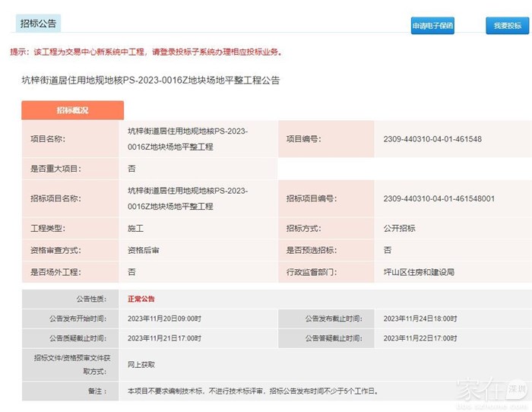The height and width of the screenshot is (412, 532).
Task: Click the red 提示 notice text
Action: [x=145, y=52]
